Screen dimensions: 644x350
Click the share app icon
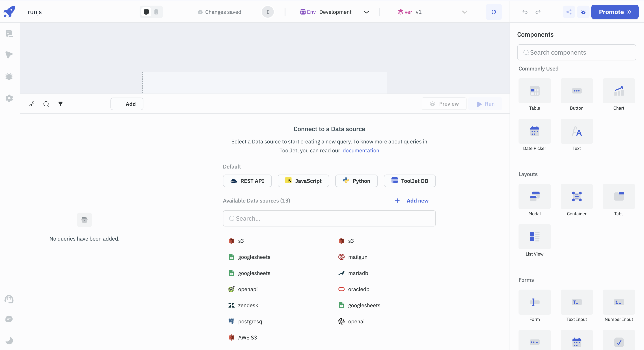tap(569, 12)
